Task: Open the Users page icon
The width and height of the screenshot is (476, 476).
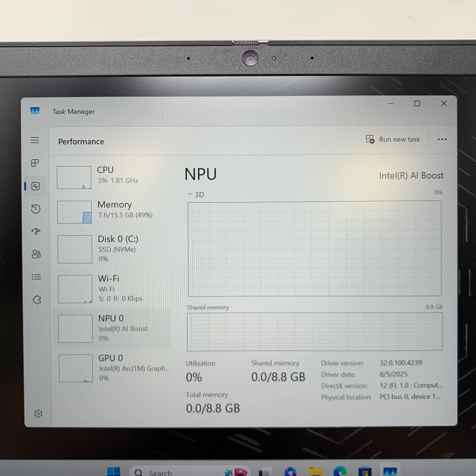Action: [36, 254]
